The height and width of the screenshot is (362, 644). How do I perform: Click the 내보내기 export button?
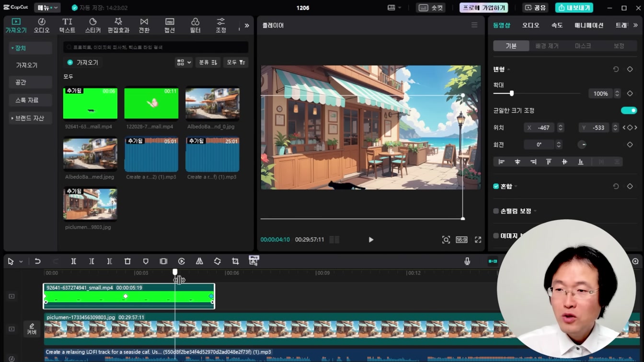pyautogui.click(x=574, y=8)
